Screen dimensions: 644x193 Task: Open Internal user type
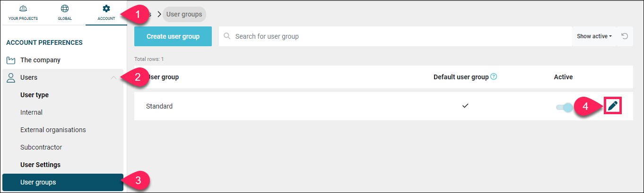click(x=31, y=112)
